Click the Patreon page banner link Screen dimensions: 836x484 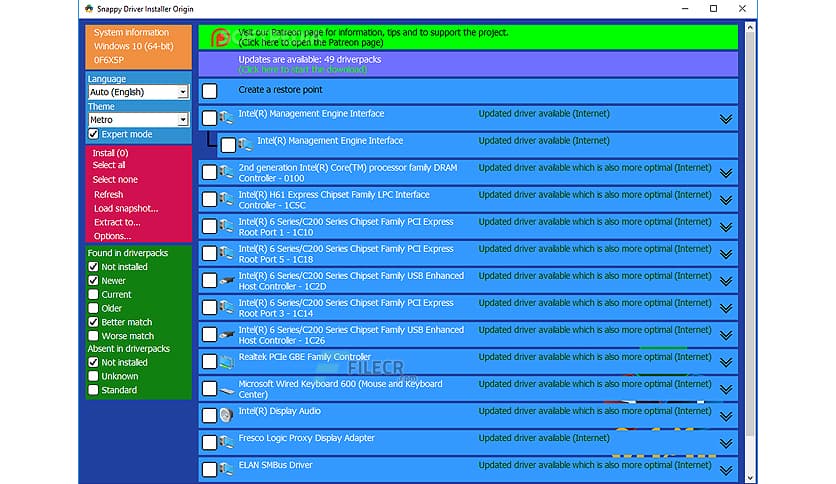468,37
